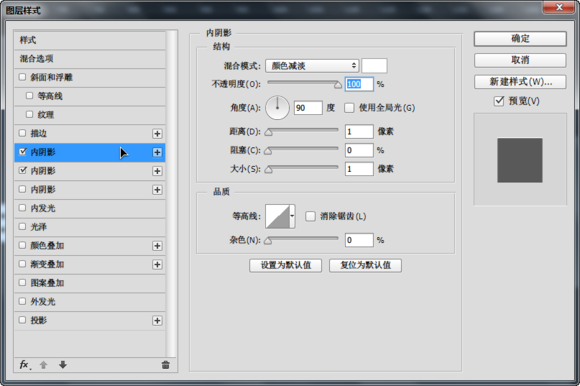580x386 pixels.
Task: Expand the 等高线 contour picker arrow
Action: [x=292, y=216]
